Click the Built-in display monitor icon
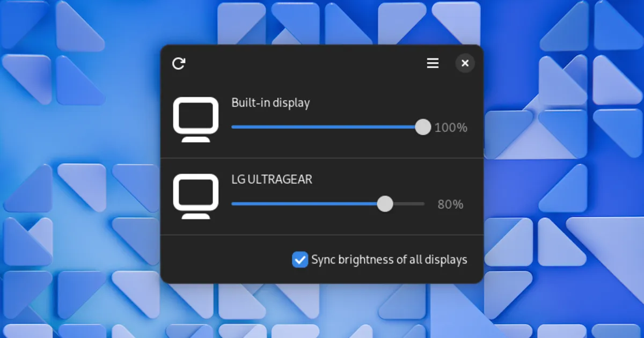 pyautogui.click(x=196, y=119)
